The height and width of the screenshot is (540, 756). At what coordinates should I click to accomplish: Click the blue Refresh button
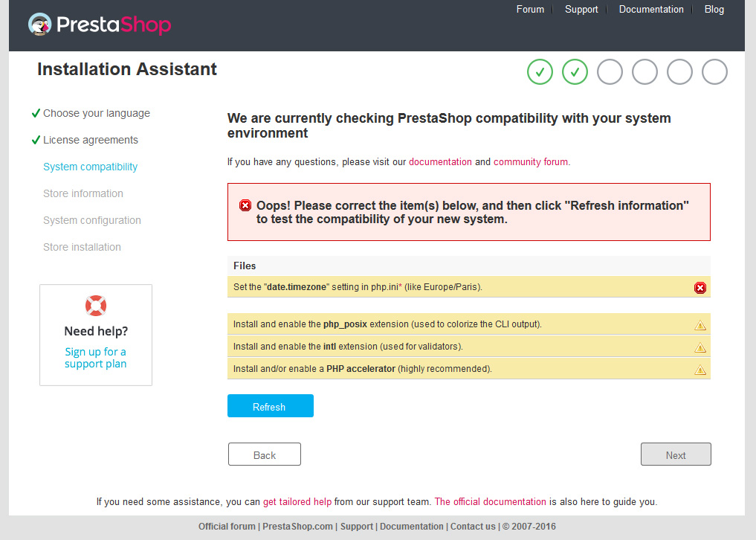point(271,406)
